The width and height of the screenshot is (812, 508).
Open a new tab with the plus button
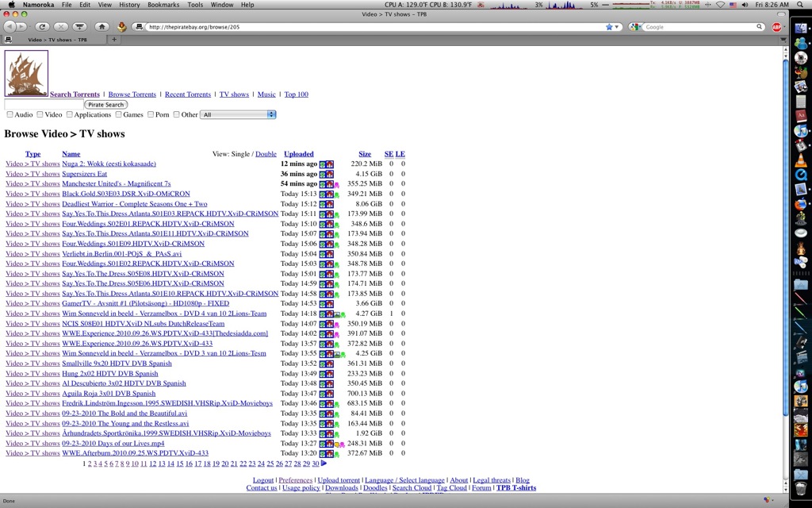pyautogui.click(x=114, y=40)
